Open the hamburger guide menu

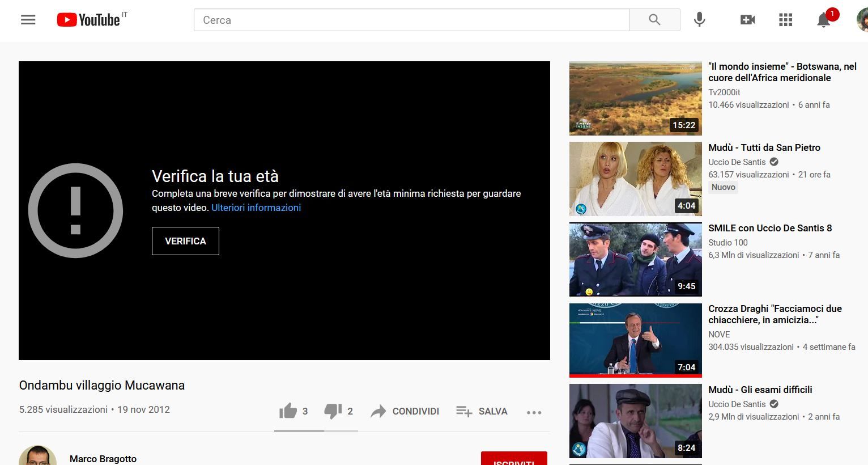point(28,20)
